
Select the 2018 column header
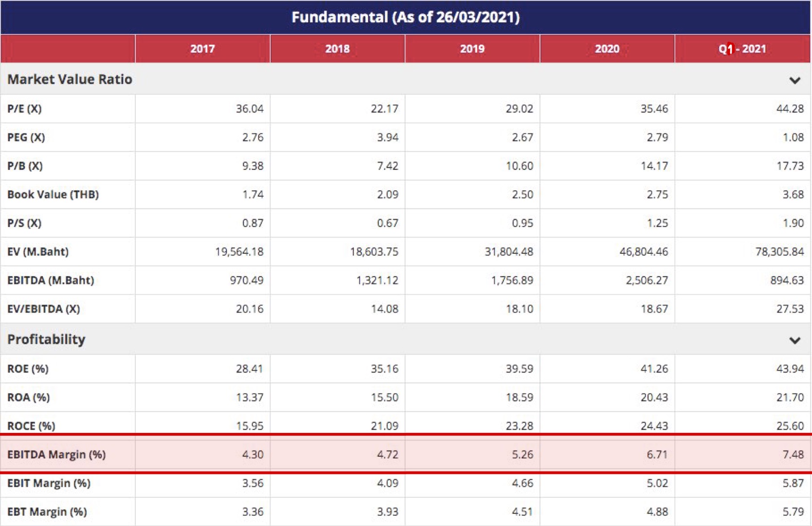337,49
